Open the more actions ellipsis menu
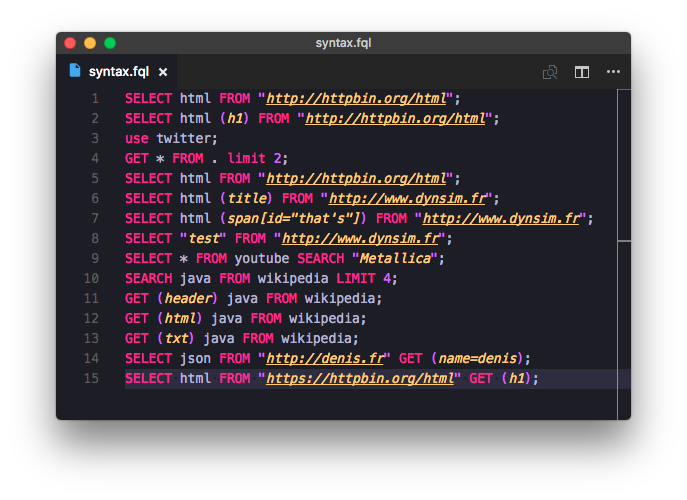The width and height of the screenshot is (687, 500). 613,71
